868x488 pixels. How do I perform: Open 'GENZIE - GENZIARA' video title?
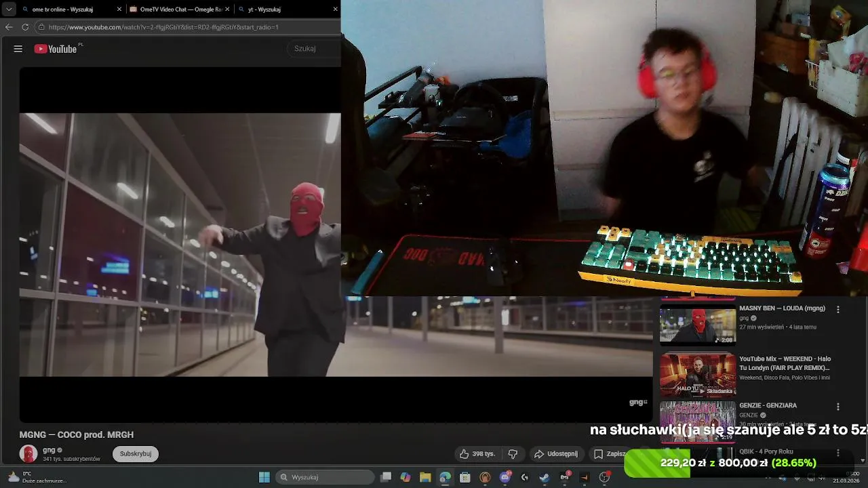coord(768,405)
